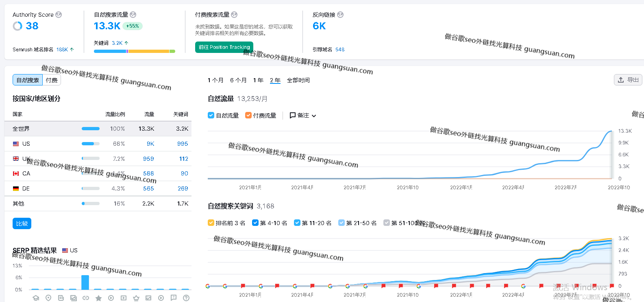The width and height of the screenshot is (644, 302).
Task: Open the 导出 export menu
Action: point(628,80)
